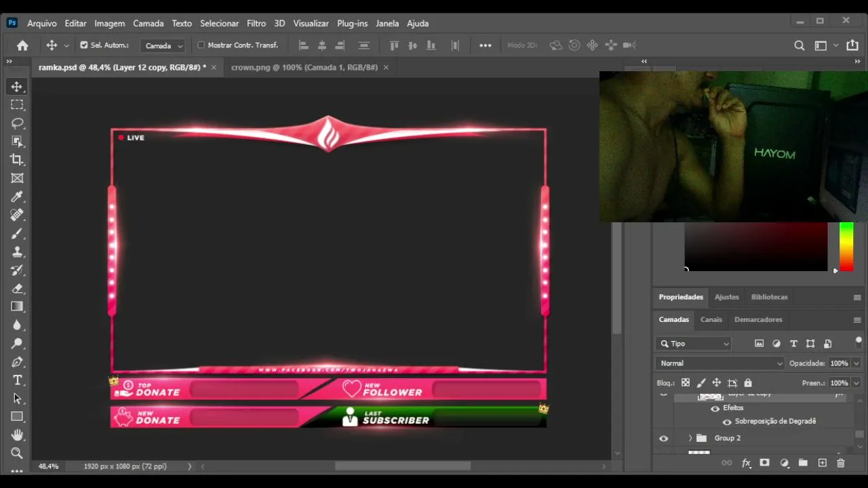Open the Tipo layer filter dropdown
The height and width of the screenshot is (488, 868).
tap(694, 344)
